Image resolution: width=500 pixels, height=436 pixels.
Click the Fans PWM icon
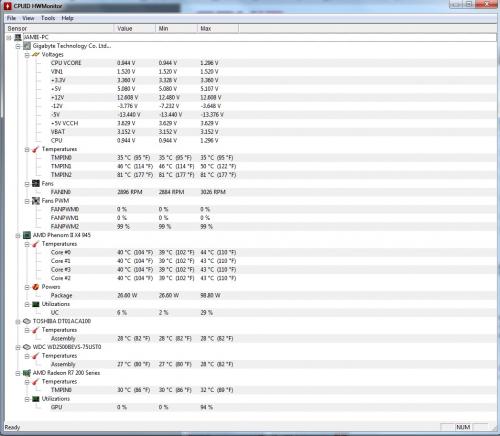tap(36, 201)
